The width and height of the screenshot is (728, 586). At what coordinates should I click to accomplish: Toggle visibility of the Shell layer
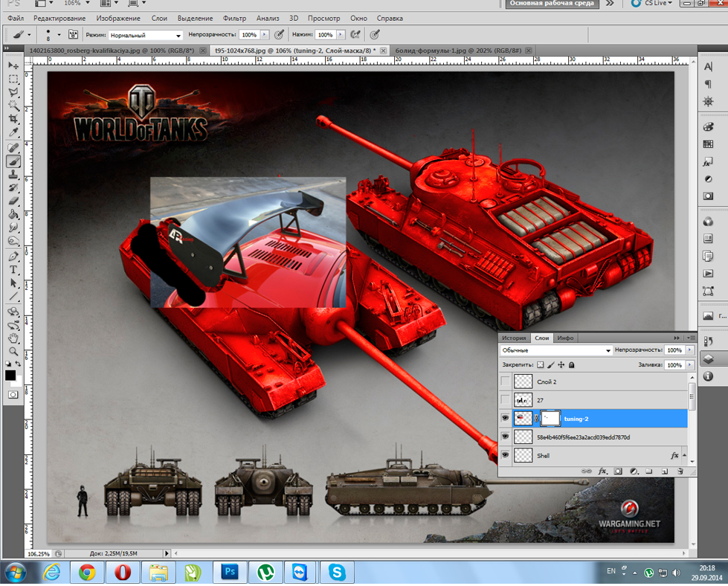[506, 455]
